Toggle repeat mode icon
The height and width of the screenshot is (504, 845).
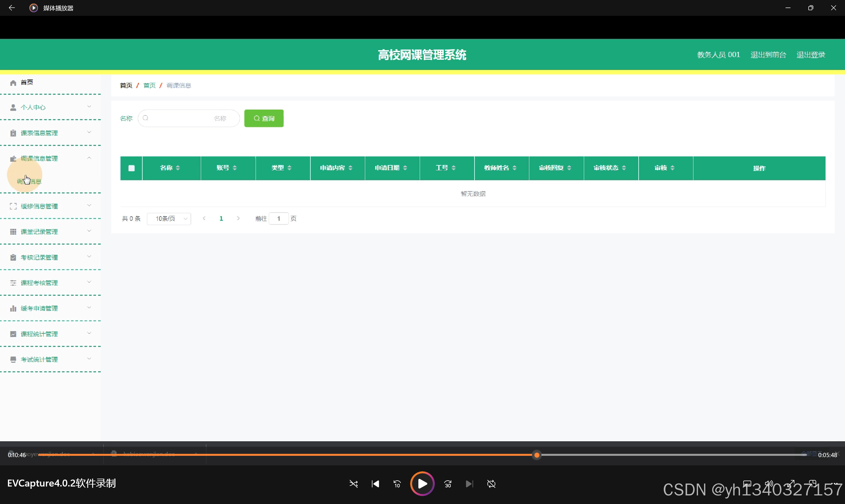click(491, 484)
